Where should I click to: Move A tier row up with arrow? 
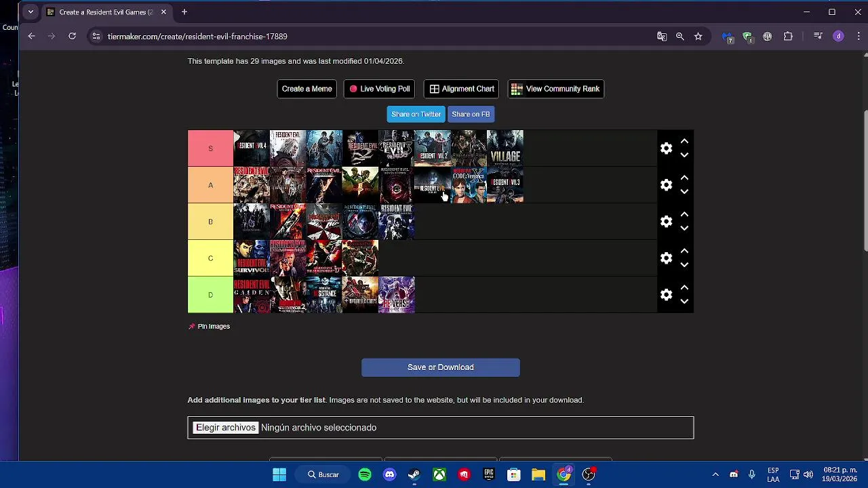coord(684,178)
